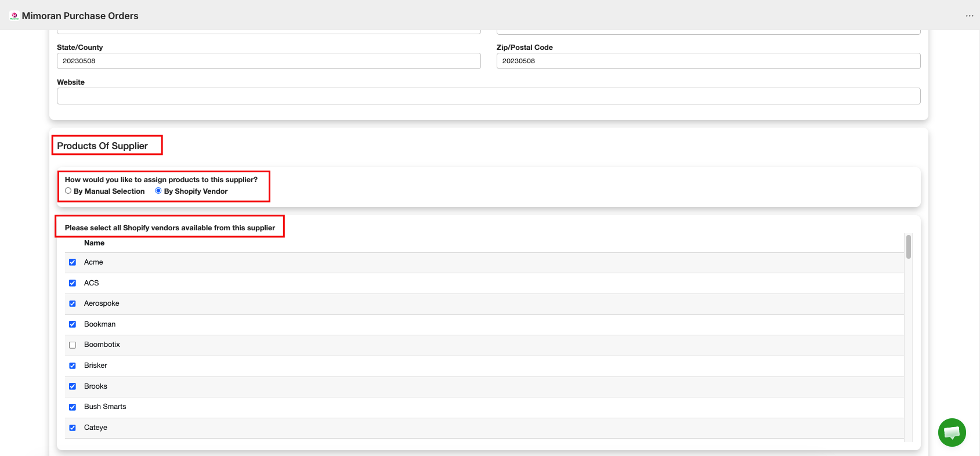Screen dimensions: 980x456
Task: Click the Brisker vendor name
Action: 96,365
